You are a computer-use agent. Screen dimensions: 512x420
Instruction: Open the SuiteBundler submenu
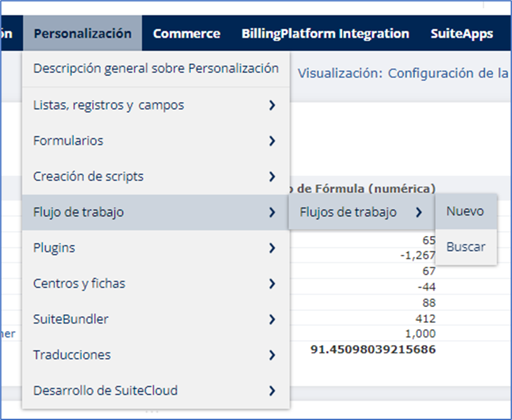click(x=155, y=319)
